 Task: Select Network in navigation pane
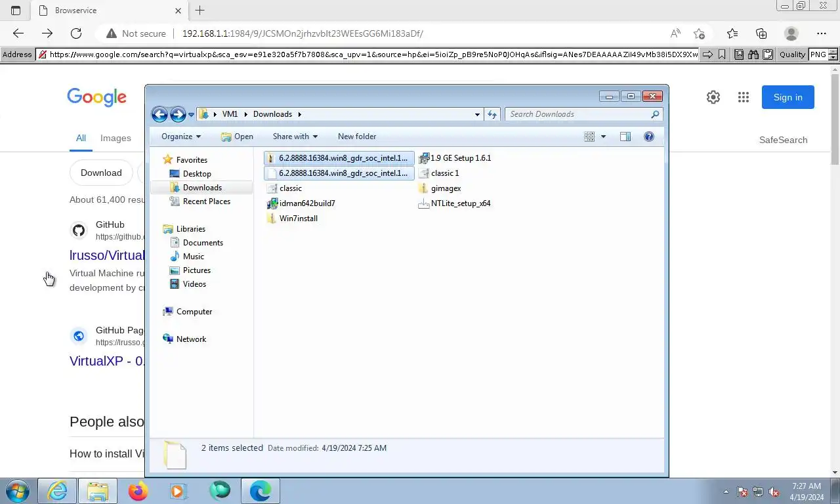click(191, 339)
